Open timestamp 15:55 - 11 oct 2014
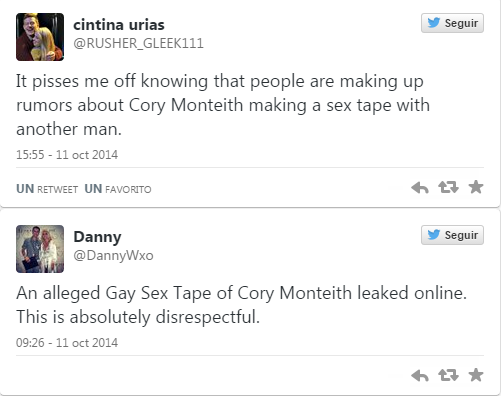This screenshot has width=501, height=396. click(x=67, y=155)
